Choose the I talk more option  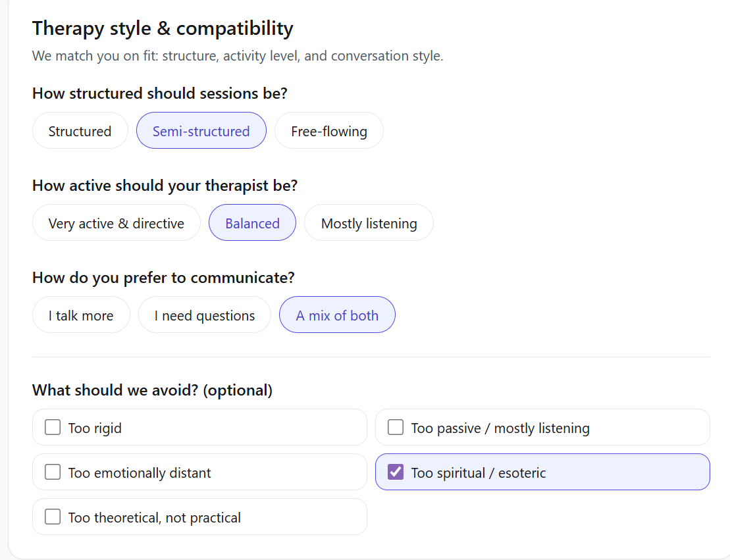pyautogui.click(x=81, y=315)
